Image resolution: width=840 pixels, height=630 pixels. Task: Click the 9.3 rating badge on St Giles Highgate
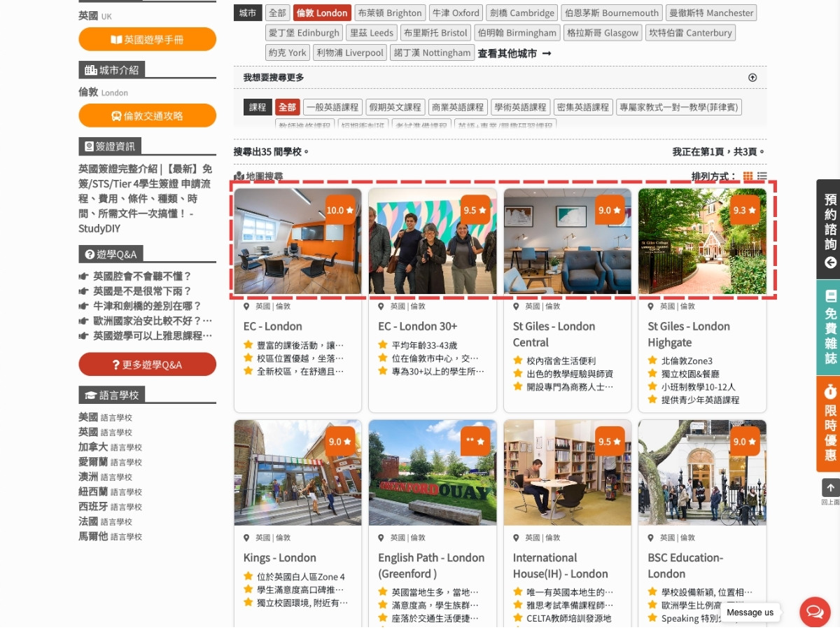tap(744, 210)
